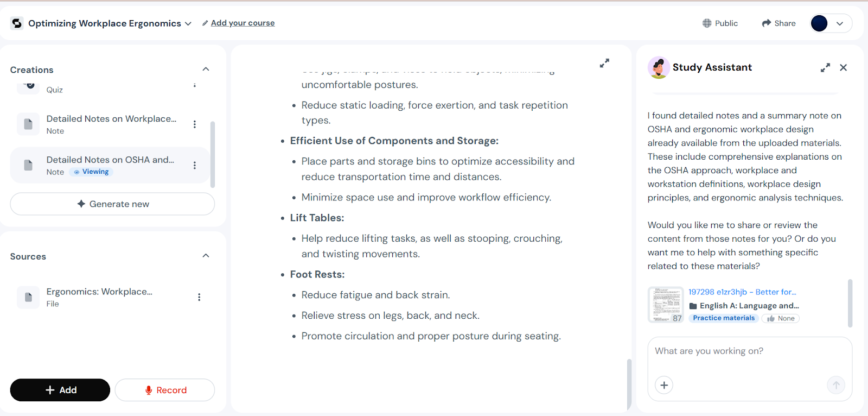Click the app logo icon

[x=17, y=23]
